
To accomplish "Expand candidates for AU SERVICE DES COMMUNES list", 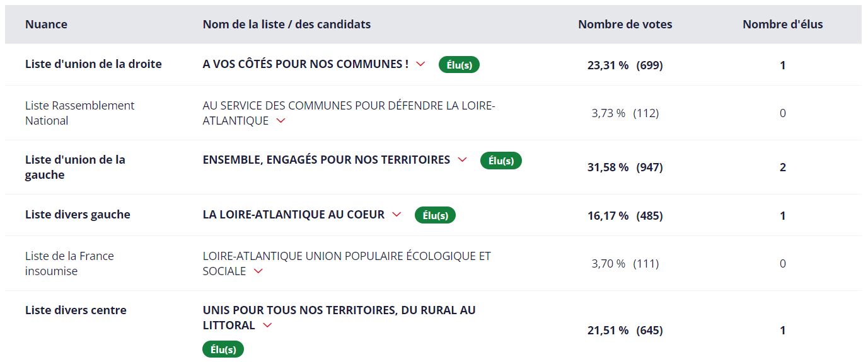I will click(x=281, y=121).
